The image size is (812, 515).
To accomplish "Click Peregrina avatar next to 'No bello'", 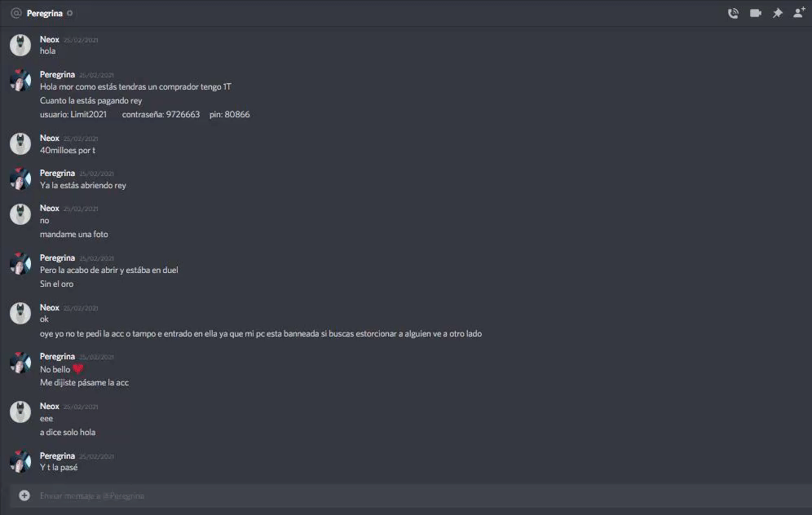I will [x=20, y=363].
